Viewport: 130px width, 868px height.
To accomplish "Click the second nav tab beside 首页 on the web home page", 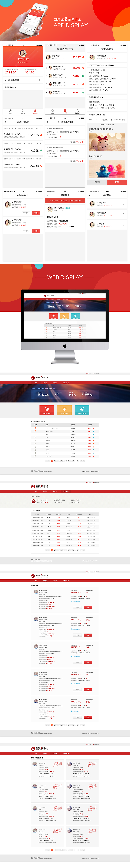I will 45,383.
